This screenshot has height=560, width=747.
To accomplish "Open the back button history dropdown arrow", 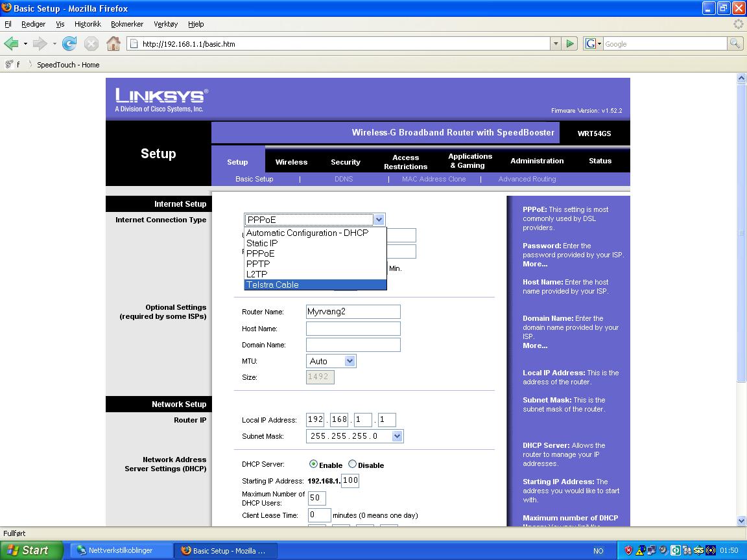I will [x=25, y=44].
